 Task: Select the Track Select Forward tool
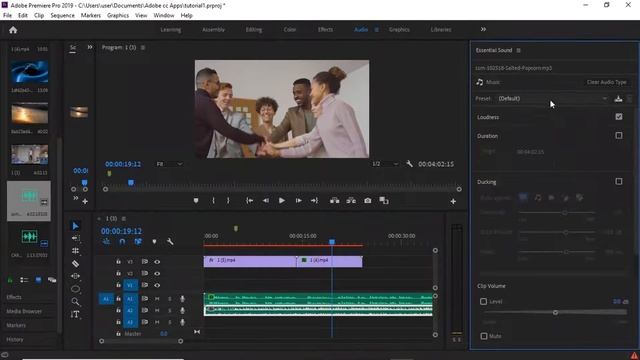76,238
